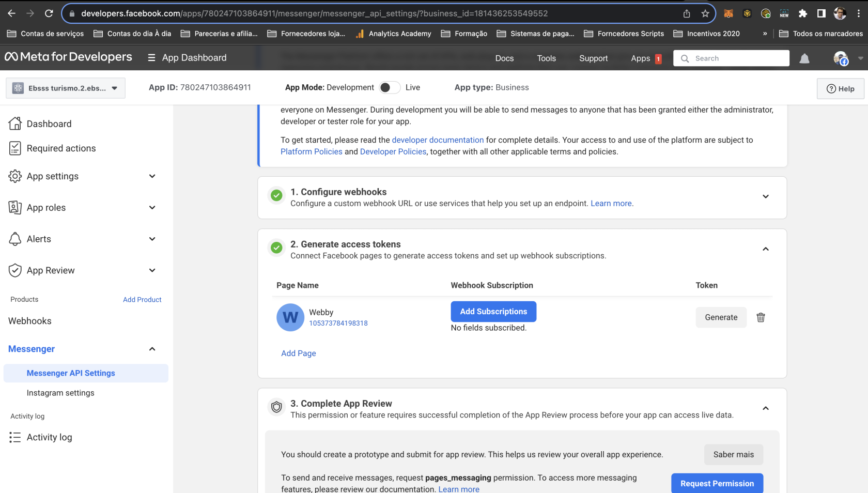Image resolution: width=868 pixels, height=493 pixels.
Task: Click the magnifier icon in search field
Action: pyautogui.click(x=685, y=58)
